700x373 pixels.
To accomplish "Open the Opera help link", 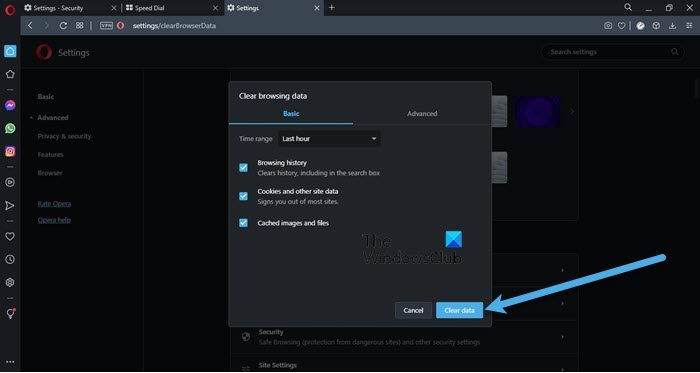I will [54, 220].
